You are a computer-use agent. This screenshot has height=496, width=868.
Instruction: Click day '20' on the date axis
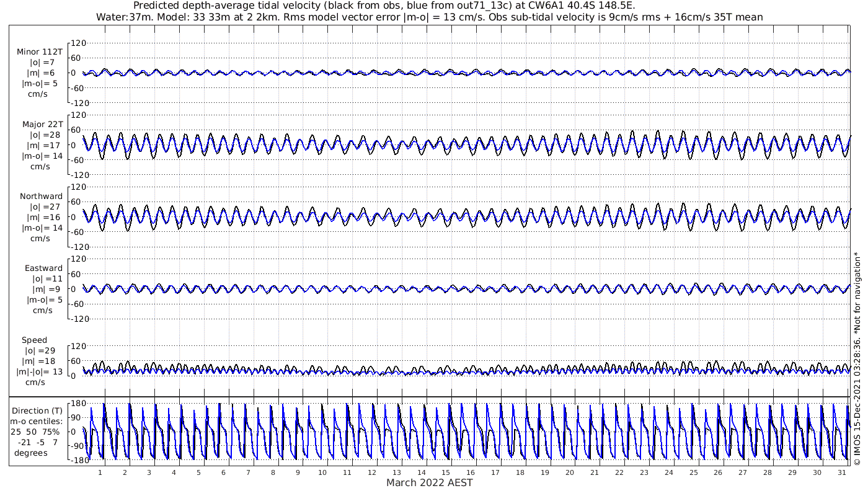pyautogui.click(x=570, y=472)
